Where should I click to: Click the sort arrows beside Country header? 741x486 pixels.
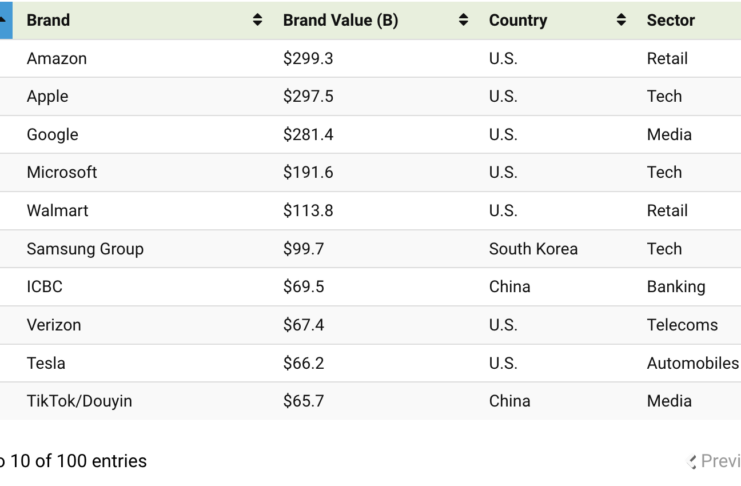[621, 20]
